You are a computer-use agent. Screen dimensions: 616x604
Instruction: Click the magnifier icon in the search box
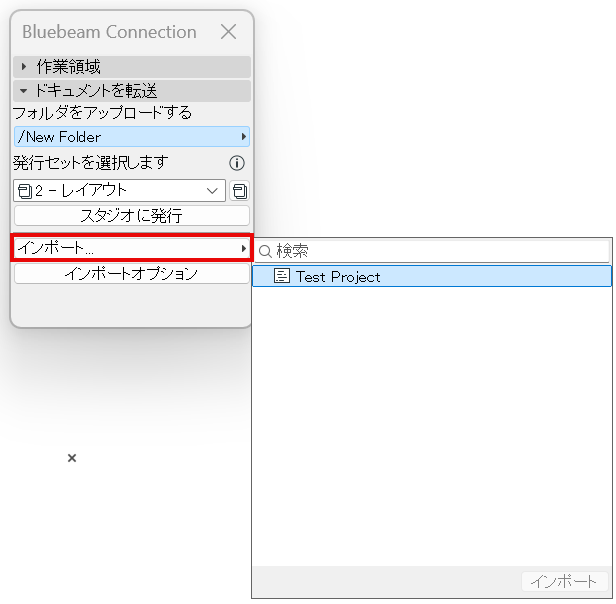point(266,252)
